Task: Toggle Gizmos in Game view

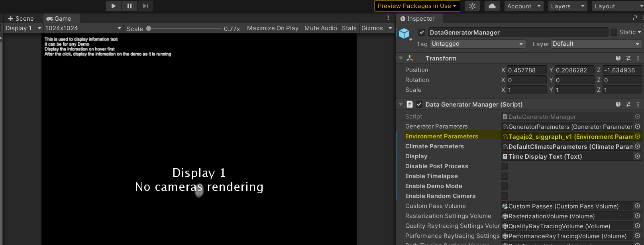Action: tap(372, 28)
